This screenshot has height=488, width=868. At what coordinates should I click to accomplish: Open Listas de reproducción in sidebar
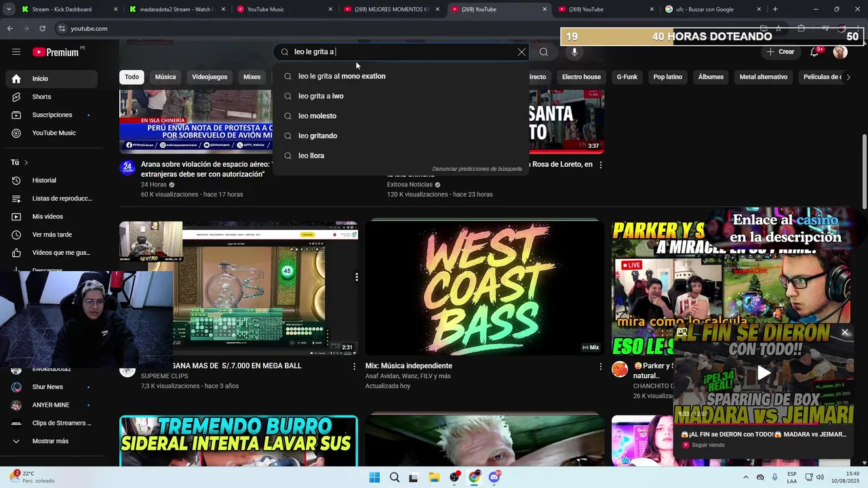click(x=52, y=199)
